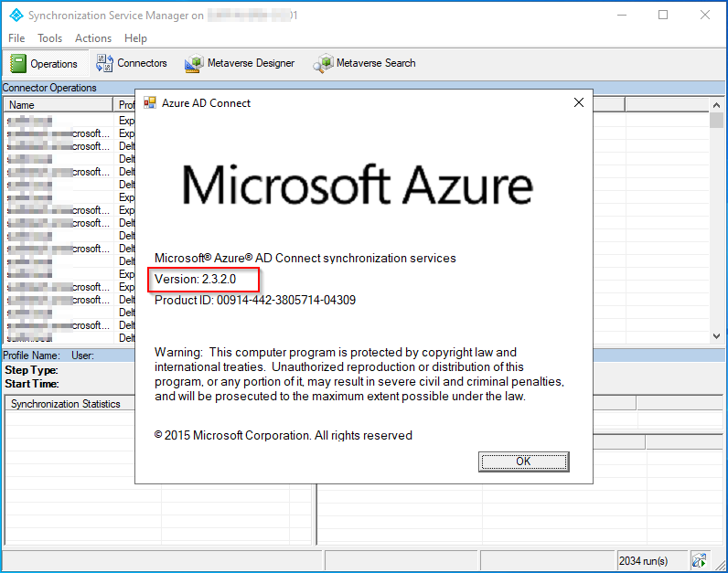This screenshot has height=573, width=728.
Task: Sort by the Name column header
Action: pyautogui.click(x=59, y=105)
